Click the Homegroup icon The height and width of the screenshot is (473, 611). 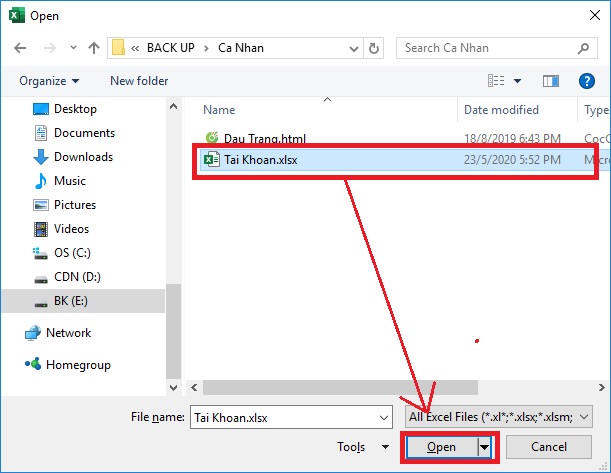pyautogui.click(x=33, y=364)
